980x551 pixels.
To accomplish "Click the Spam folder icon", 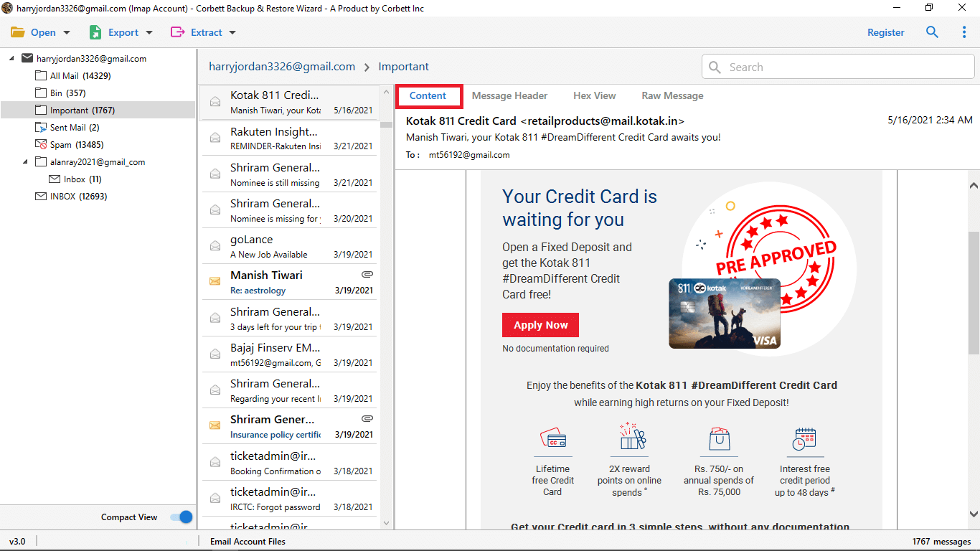I will click(41, 145).
